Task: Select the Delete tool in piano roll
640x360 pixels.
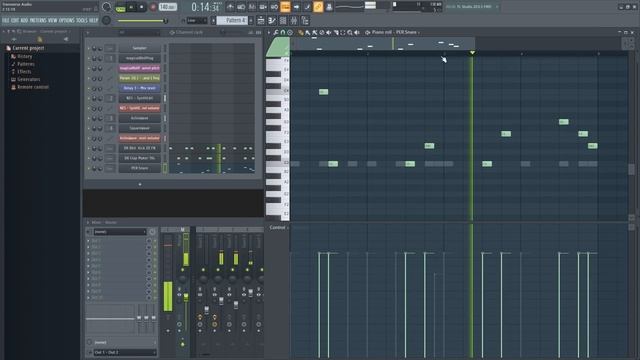Action: click(x=322, y=32)
